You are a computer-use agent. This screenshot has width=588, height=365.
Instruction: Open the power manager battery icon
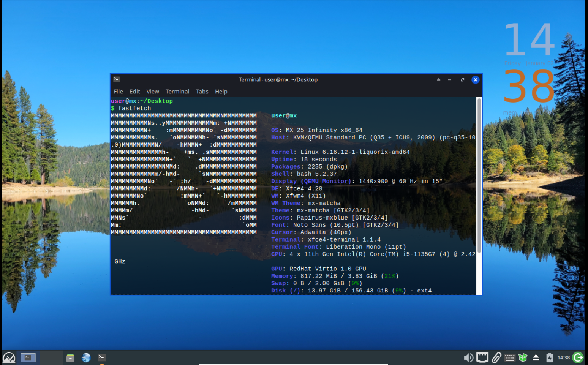(550, 357)
